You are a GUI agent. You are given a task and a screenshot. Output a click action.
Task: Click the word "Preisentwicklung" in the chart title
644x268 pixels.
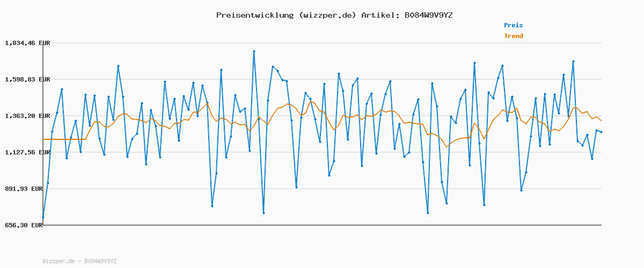(254, 15)
